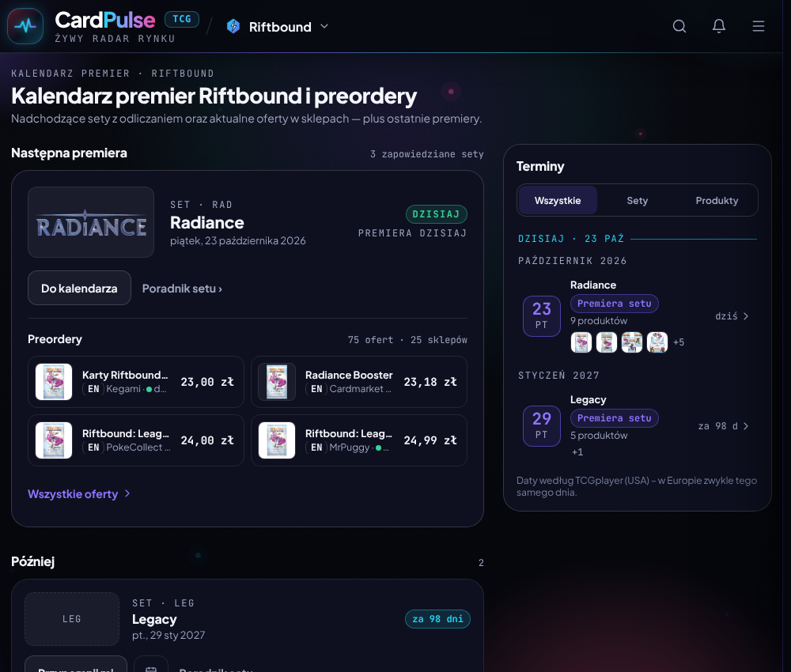Select the Wszystkie tab in Terminy
The image size is (791, 672).
(x=558, y=200)
